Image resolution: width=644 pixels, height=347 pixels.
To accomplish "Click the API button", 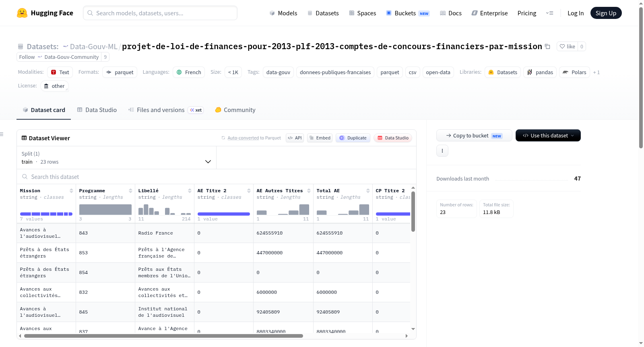I will (x=295, y=138).
